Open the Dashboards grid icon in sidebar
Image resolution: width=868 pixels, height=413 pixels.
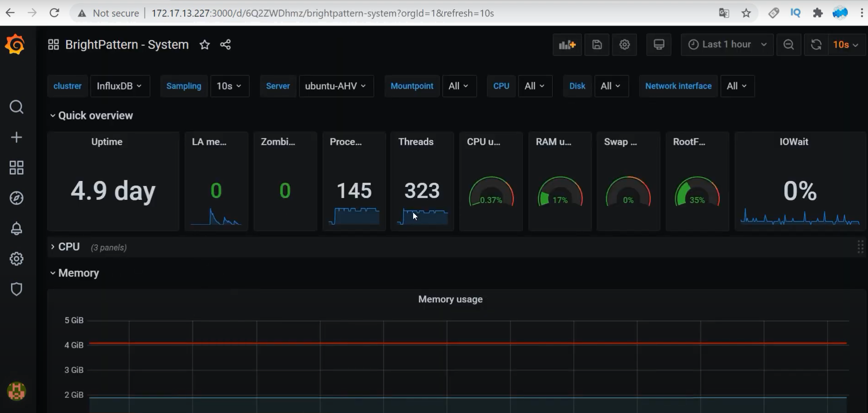click(x=17, y=168)
